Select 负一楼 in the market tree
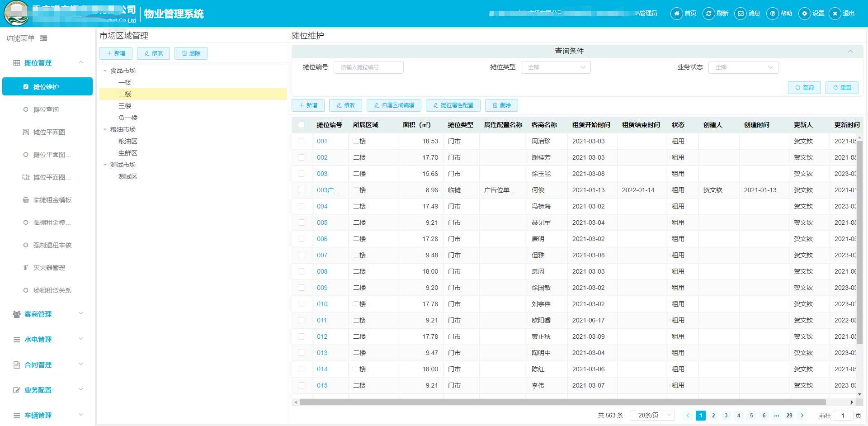The image size is (868, 426). pos(128,118)
